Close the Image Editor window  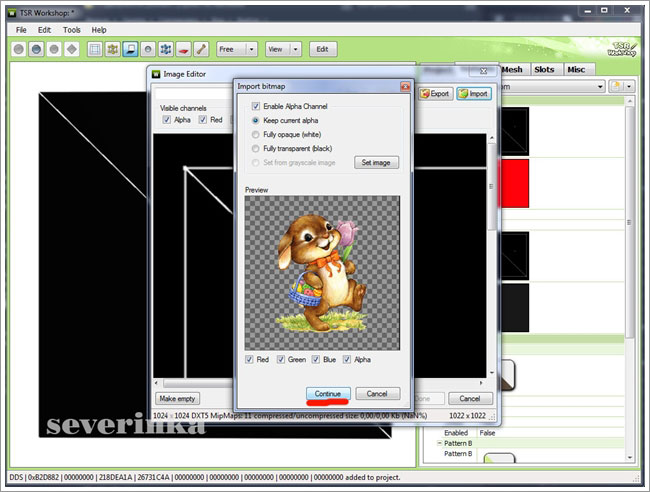pyautogui.click(x=483, y=71)
